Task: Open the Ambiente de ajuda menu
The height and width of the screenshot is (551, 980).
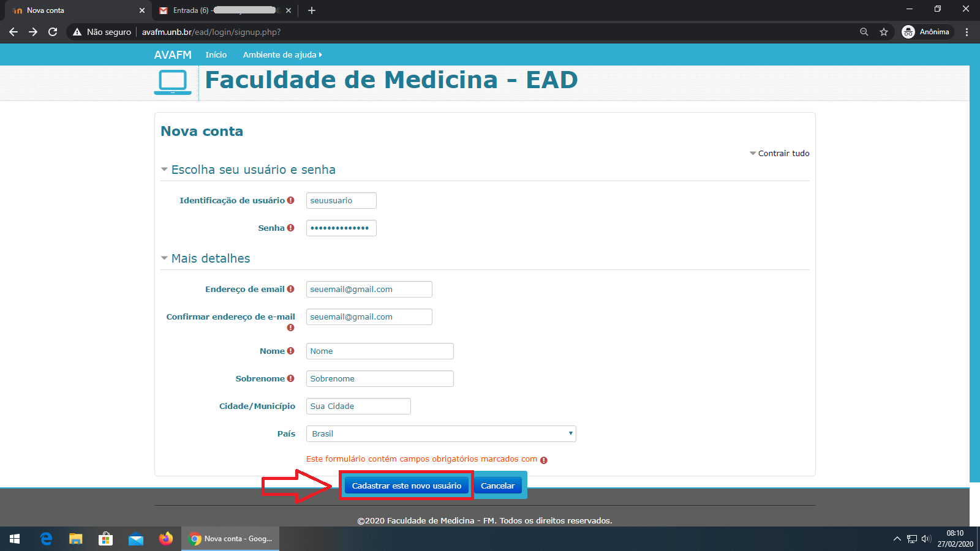Action: pyautogui.click(x=282, y=54)
